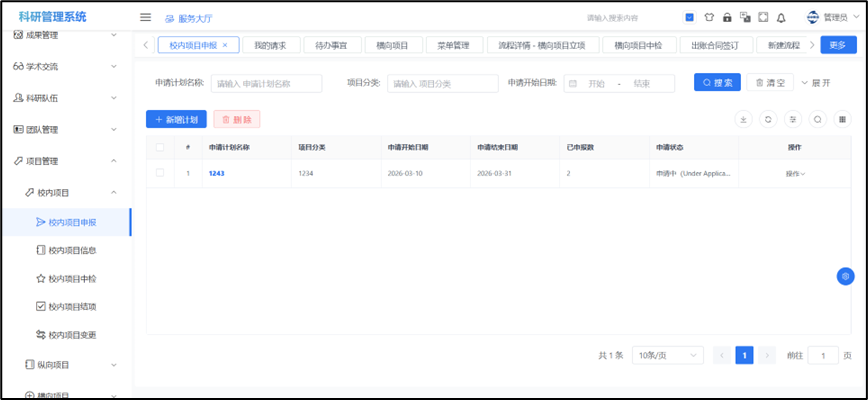This screenshot has width=868, height=400.
Task: Click the export download icon above table
Action: tap(743, 119)
